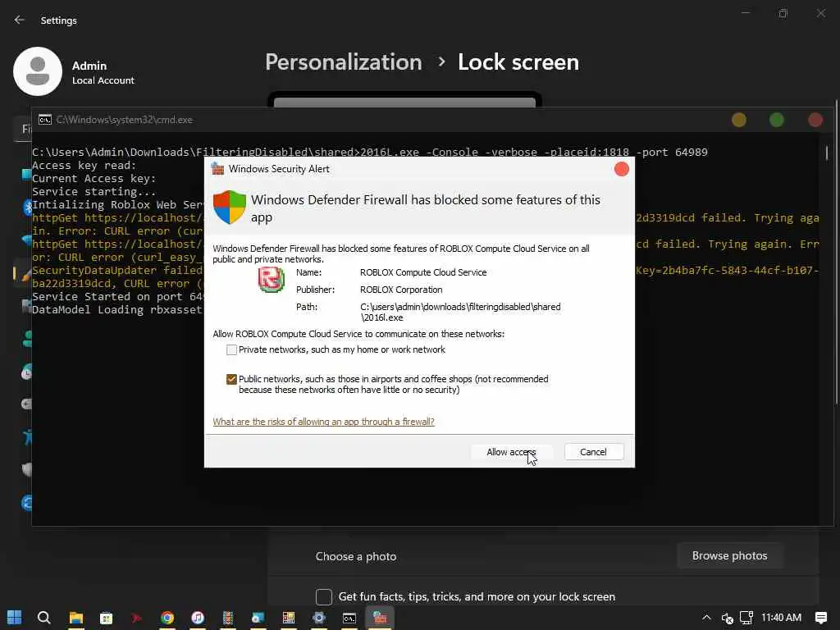Open the Personalization breadcrumb in Settings
Image resolution: width=840 pixels, height=630 pixels.
pyautogui.click(x=344, y=62)
